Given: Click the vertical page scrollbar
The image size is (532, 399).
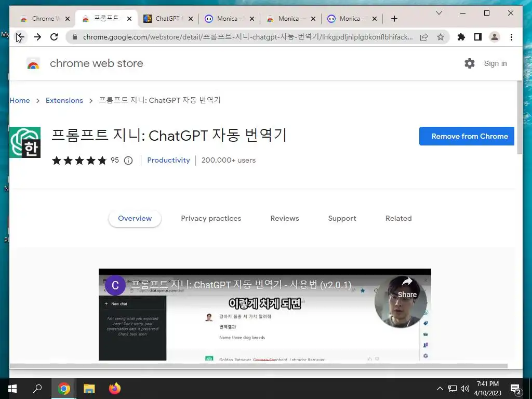Looking at the screenshot, I should [x=520, y=117].
